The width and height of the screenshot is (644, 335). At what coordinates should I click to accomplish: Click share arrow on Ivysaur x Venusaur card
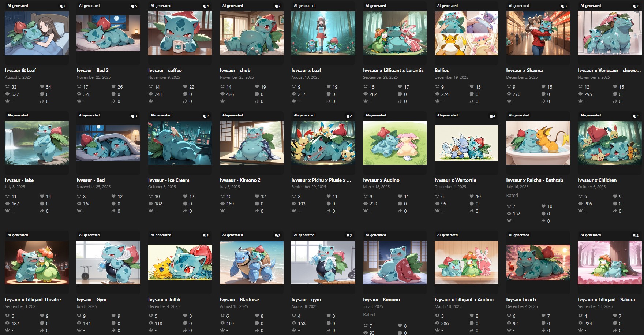pos(615,101)
